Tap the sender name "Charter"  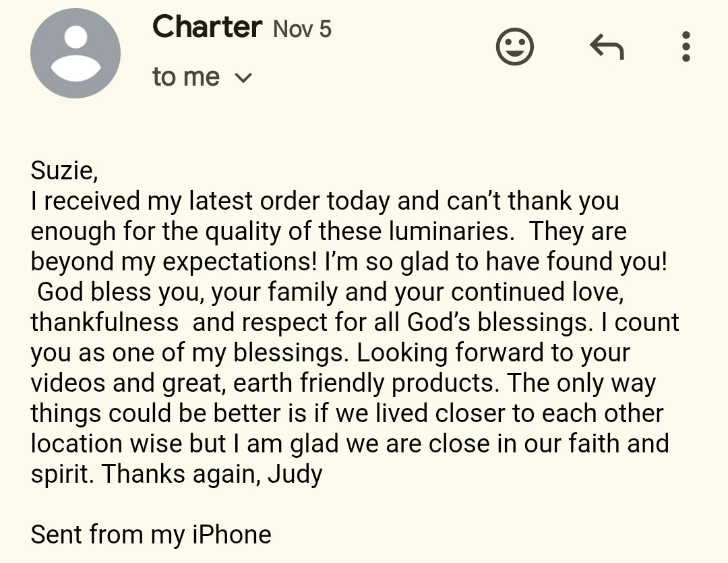[x=207, y=28]
